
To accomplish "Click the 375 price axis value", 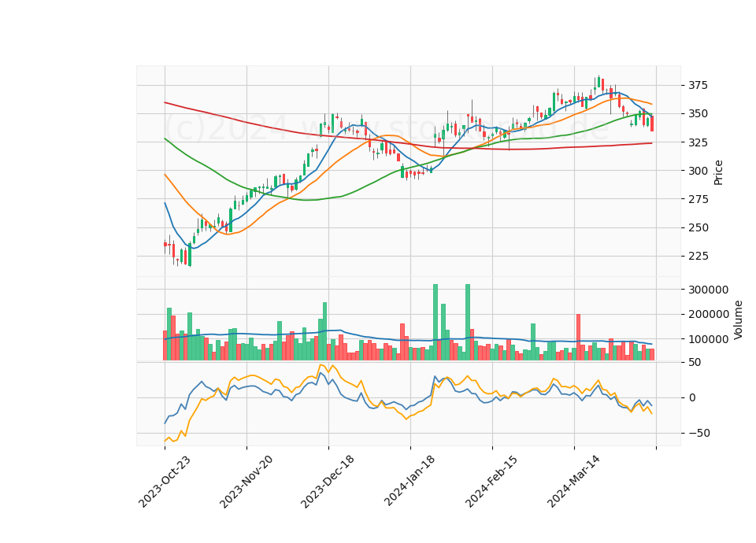I will click(x=699, y=86).
